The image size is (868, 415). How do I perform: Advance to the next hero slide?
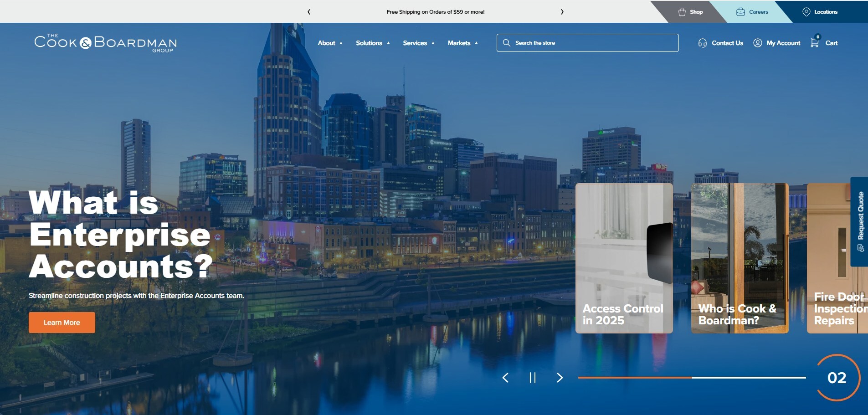(560, 378)
